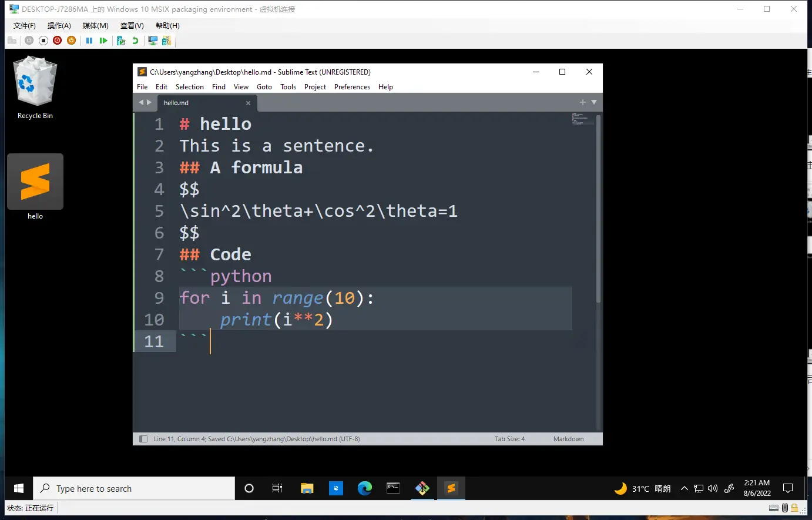812x520 pixels.
Task: Open the tab list dropdown arrow
Action: click(594, 102)
